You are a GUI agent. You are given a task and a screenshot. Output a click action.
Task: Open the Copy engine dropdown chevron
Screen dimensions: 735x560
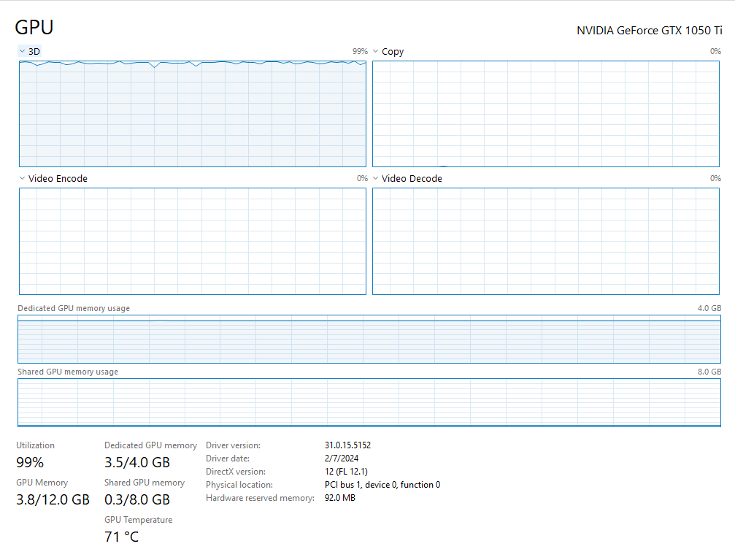376,51
